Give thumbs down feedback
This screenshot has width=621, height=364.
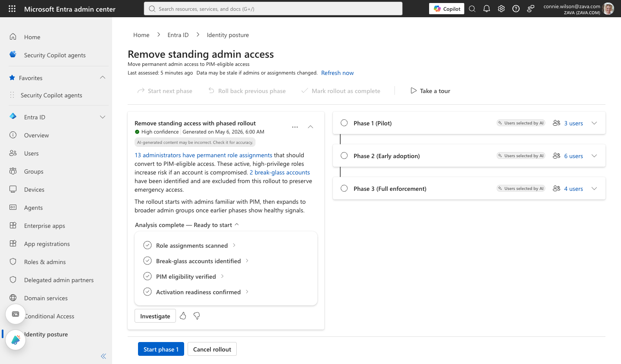[x=197, y=316]
